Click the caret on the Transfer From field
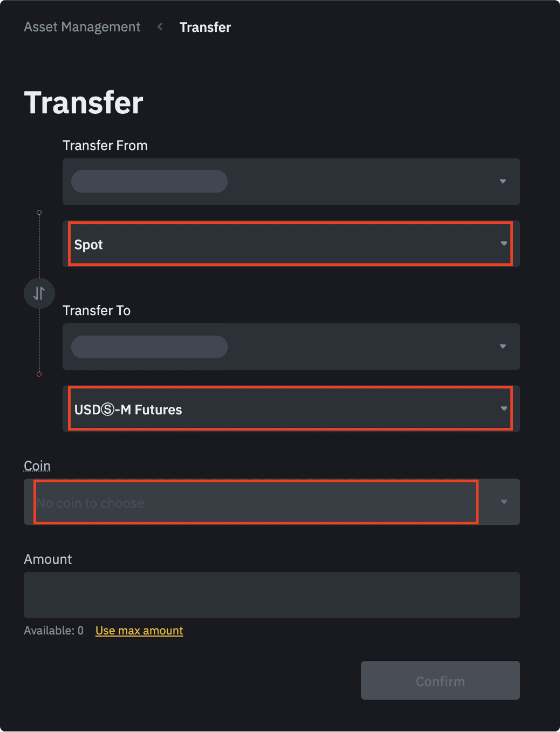 [502, 182]
